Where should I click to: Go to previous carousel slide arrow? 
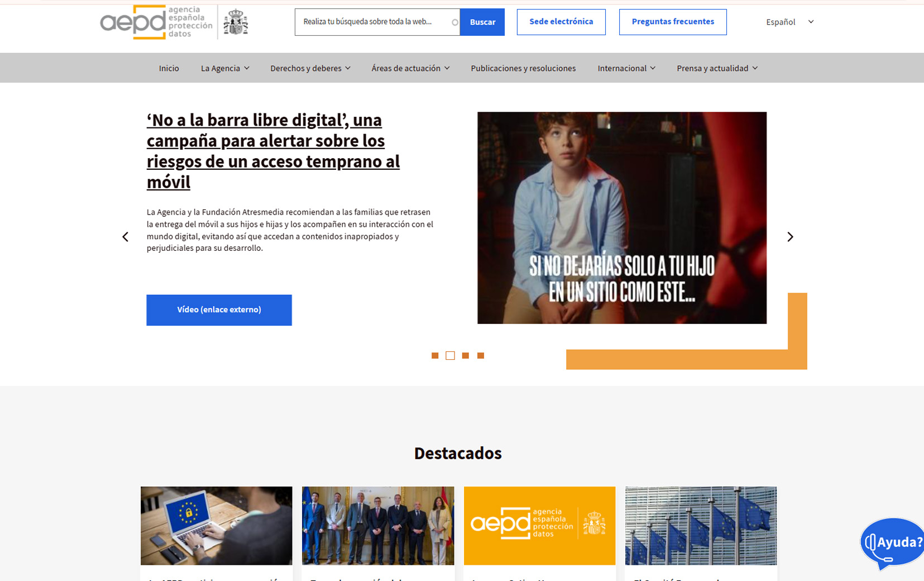coord(126,237)
